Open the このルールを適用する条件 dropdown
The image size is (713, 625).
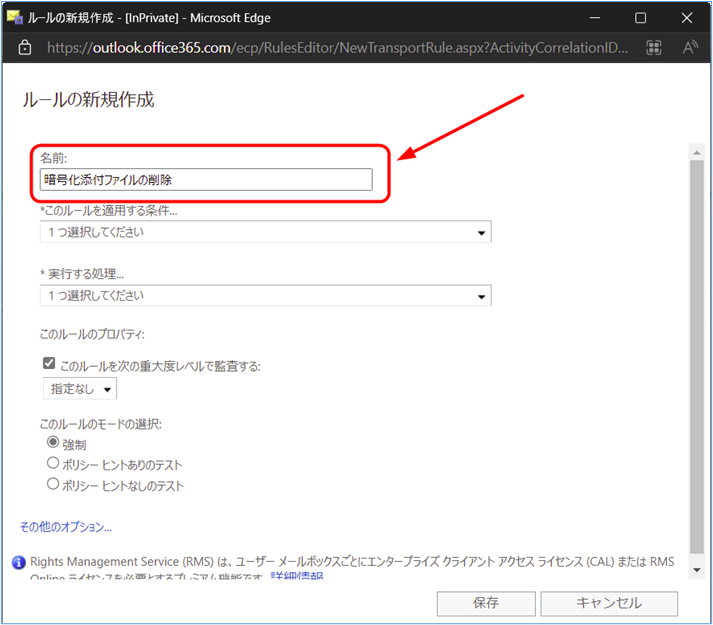click(x=266, y=232)
